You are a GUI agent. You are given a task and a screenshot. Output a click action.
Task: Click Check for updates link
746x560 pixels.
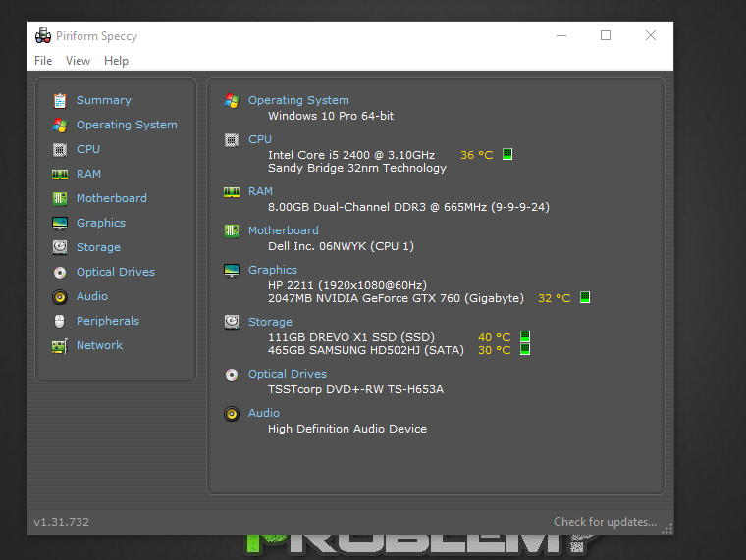click(x=605, y=522)
